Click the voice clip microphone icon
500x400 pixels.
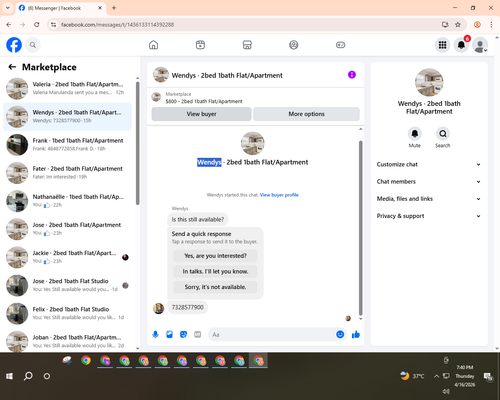click(155, 334)
